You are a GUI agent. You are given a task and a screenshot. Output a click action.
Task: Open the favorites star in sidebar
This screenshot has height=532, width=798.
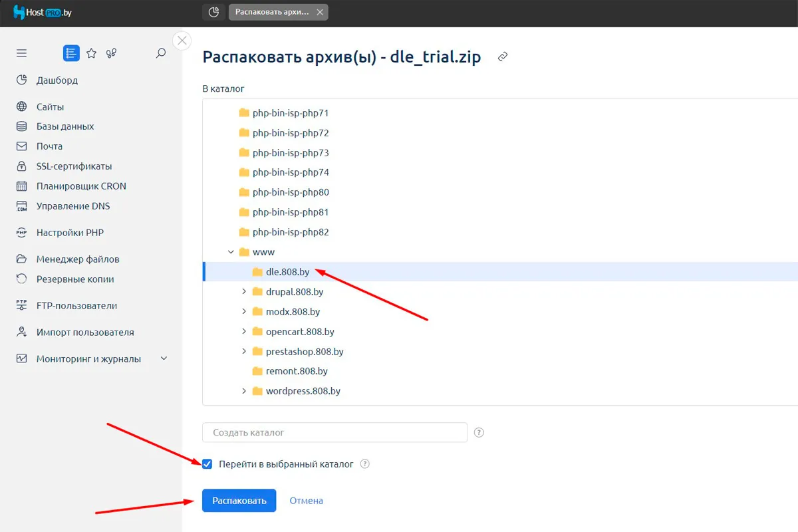point(92,53)
